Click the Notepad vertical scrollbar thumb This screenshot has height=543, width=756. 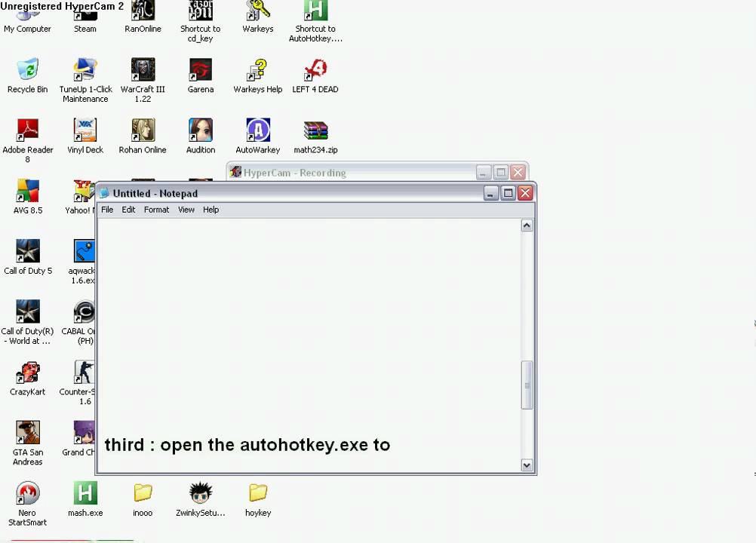pyautogui.click(x=527, y=385)
